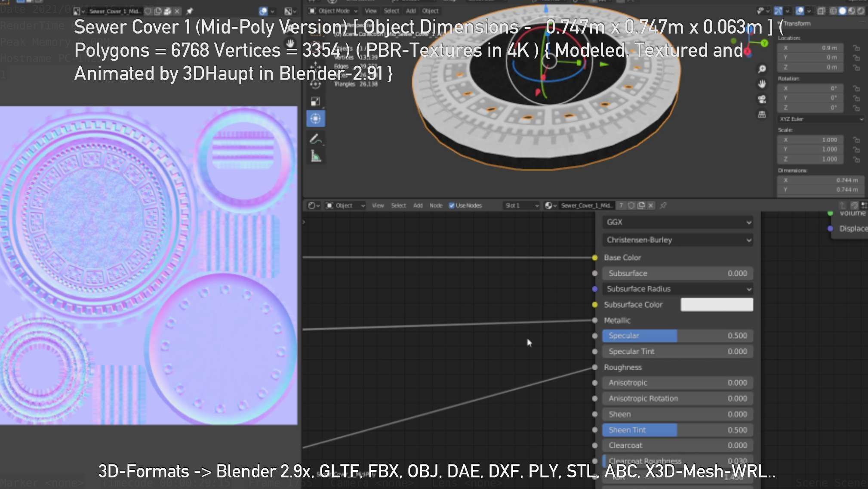Click Displacement input socket on output node
Screen dimensions: 868x489
(x=830, y=229)
